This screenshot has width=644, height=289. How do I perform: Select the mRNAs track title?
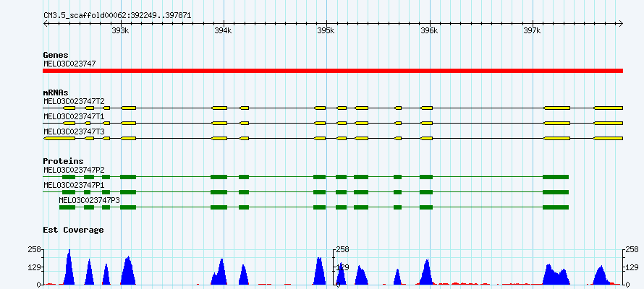pyautogui.click(x=56, y=92)
